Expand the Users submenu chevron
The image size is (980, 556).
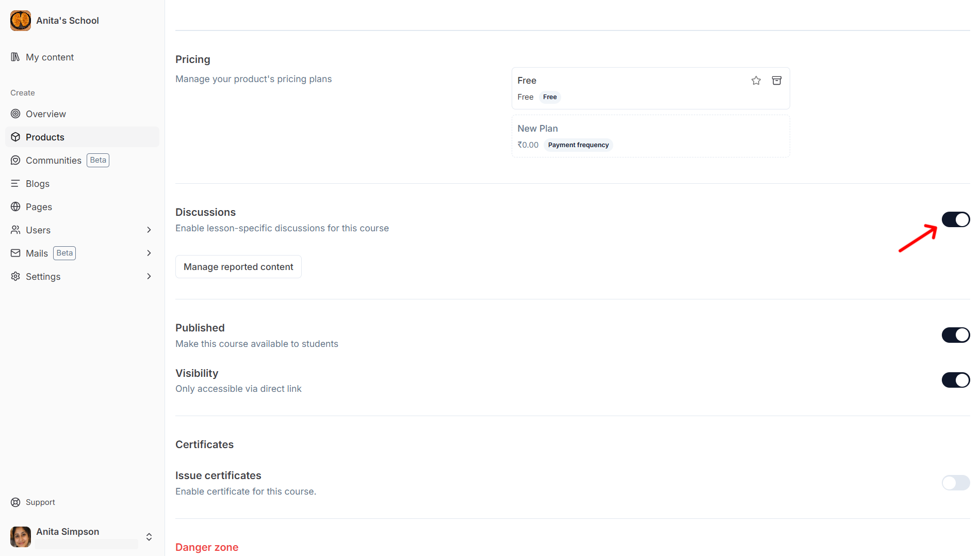[149, 230]
